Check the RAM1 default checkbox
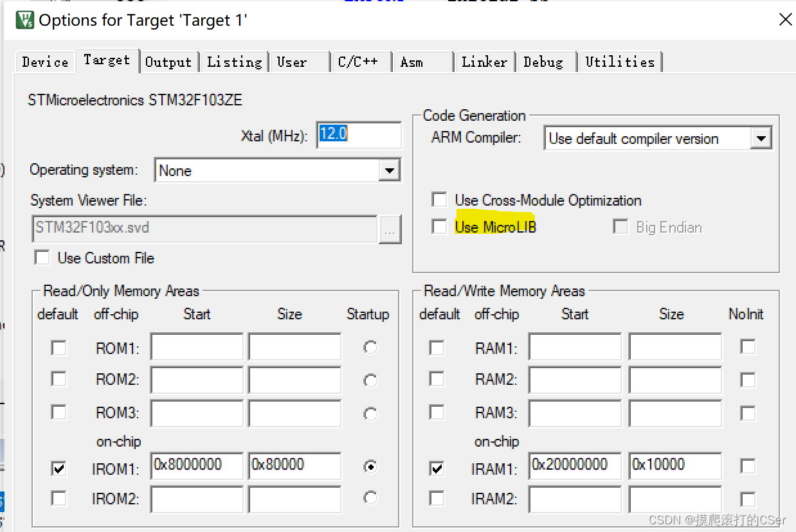 [437, 348]
